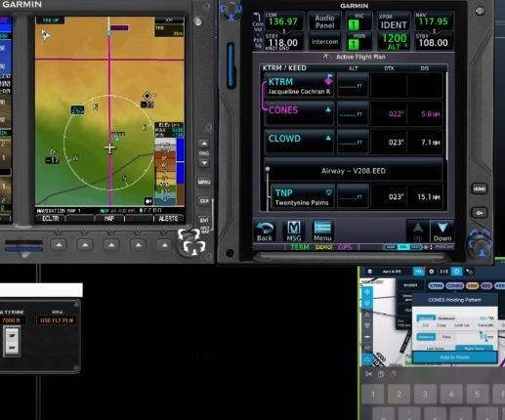Click the CLOWD intersection triangle icon

click(328, 138)
